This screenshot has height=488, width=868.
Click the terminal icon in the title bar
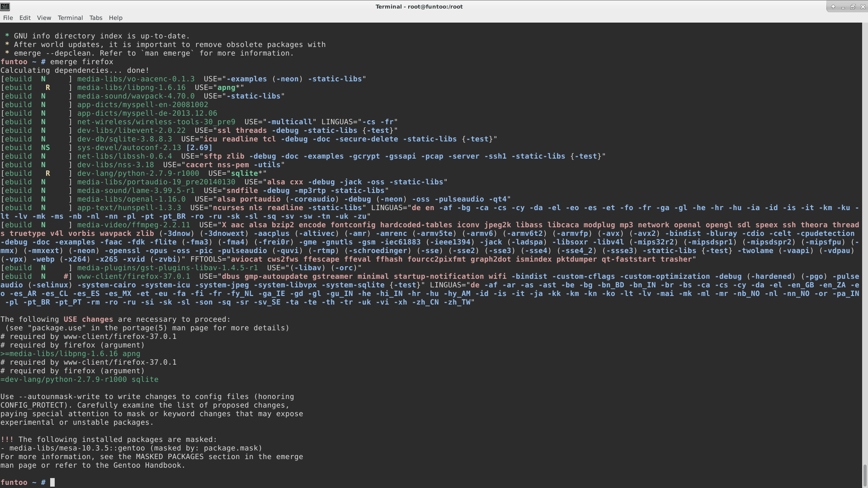point(5,6)
